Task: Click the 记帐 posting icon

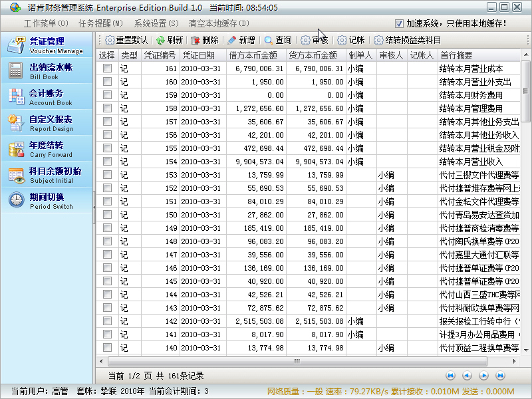Action: pos(342,40)
